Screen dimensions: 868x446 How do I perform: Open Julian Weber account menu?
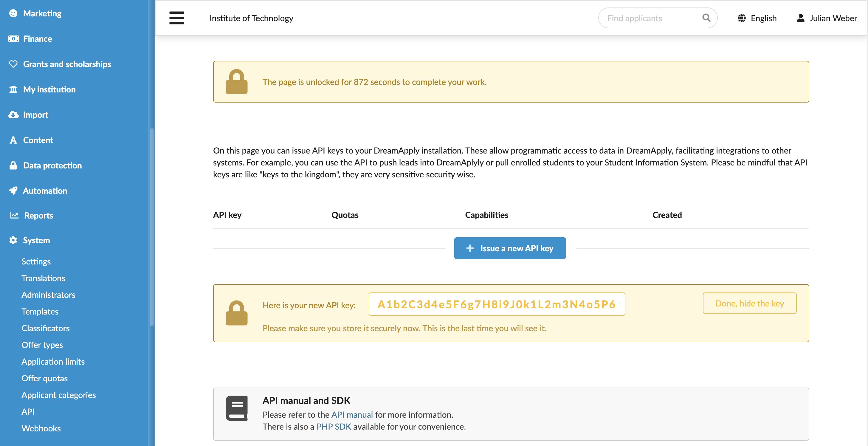point(827,18)
